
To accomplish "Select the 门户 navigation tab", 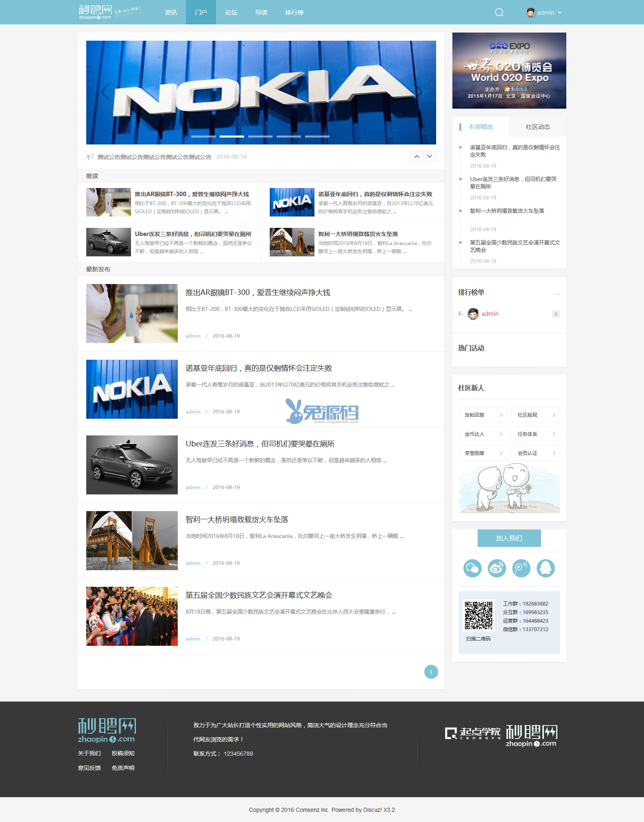I will tap(201, 12).
